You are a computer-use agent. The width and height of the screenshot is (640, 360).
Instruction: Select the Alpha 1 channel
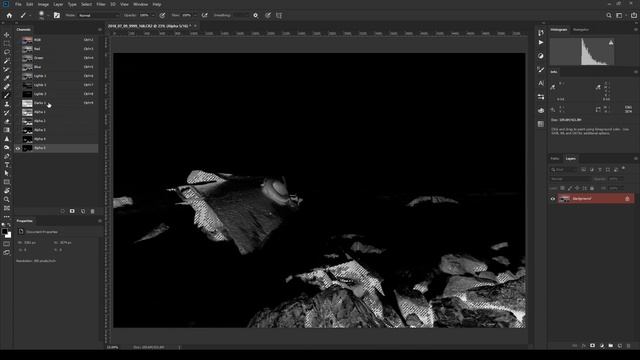pyautogui.click(x=56, y=112)
